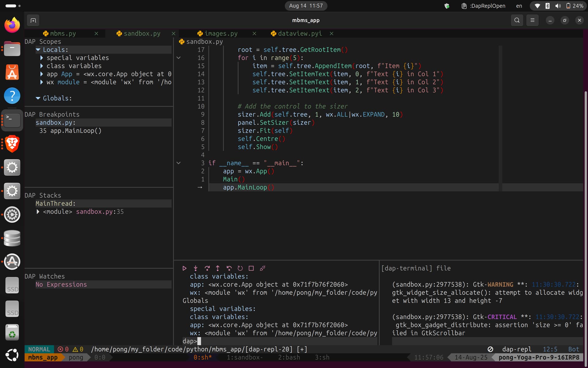This screenshot has height=368, width=588.
Task: Open the terminal new-tab icon in header
Action: 33,20
